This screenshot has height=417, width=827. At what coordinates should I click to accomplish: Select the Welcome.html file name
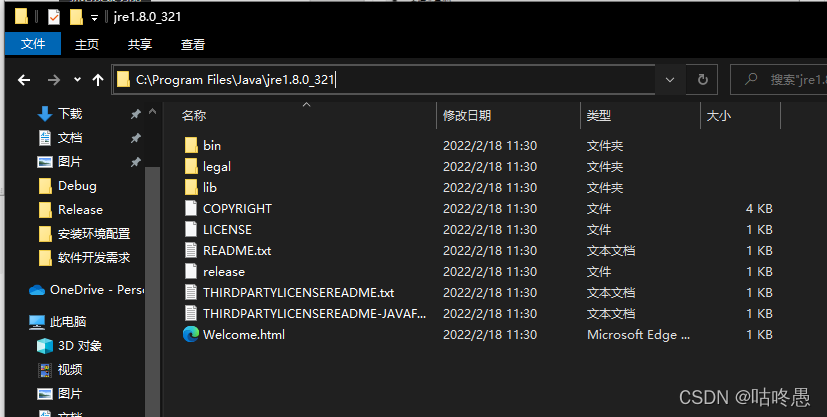244,335
